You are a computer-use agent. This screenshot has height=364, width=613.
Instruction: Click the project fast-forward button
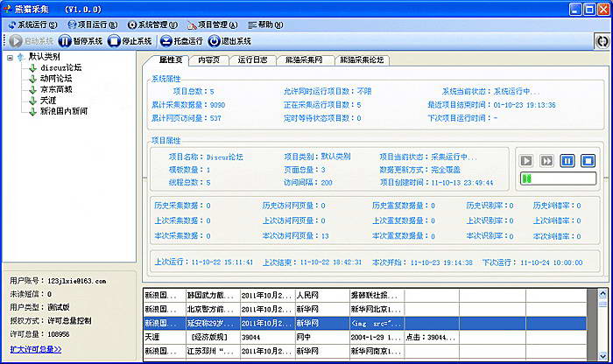[546, 160]
